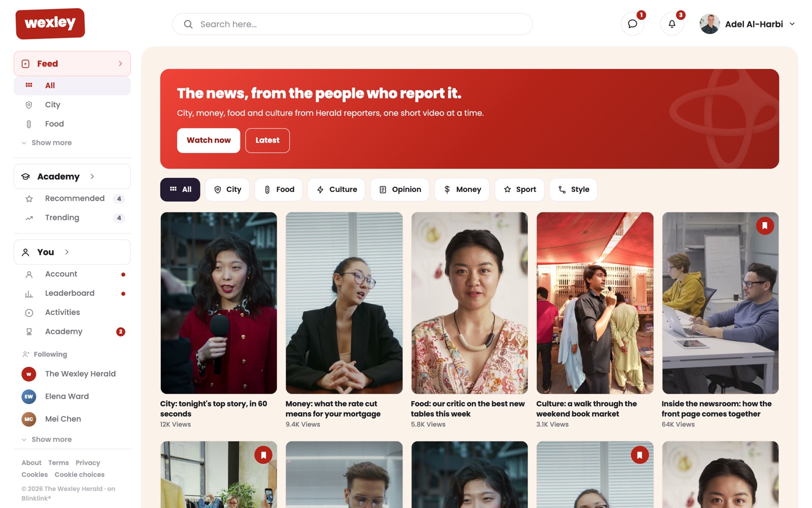Image resolution: width=812 pixels, height=508 pixels.
Task: Click Mei Chen's avatar in Following
Action: (x=29, y=419)
